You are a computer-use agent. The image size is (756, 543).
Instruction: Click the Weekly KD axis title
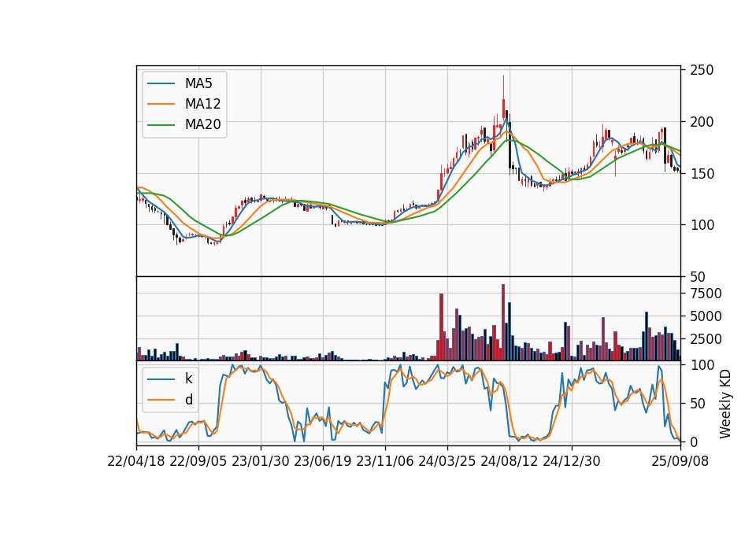pos(725,404)
